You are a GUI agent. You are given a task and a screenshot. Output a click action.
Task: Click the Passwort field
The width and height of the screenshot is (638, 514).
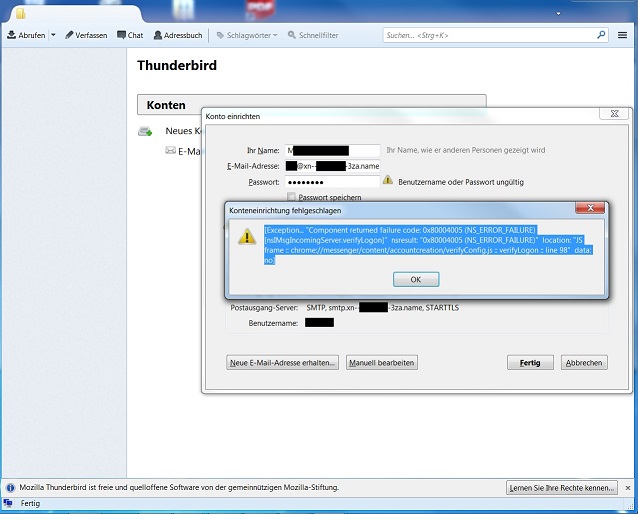(x=332, y=182)
